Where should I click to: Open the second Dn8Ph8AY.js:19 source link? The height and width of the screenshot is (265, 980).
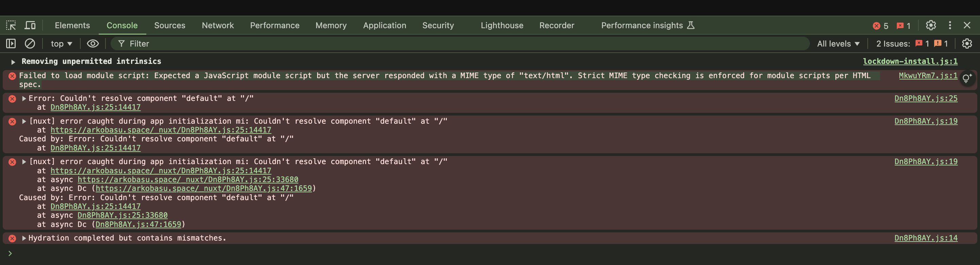coord(926,161)
